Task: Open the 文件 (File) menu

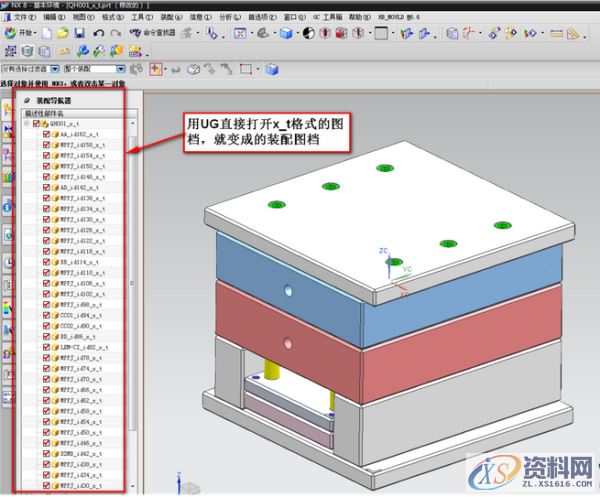Action: pos(22,17)
